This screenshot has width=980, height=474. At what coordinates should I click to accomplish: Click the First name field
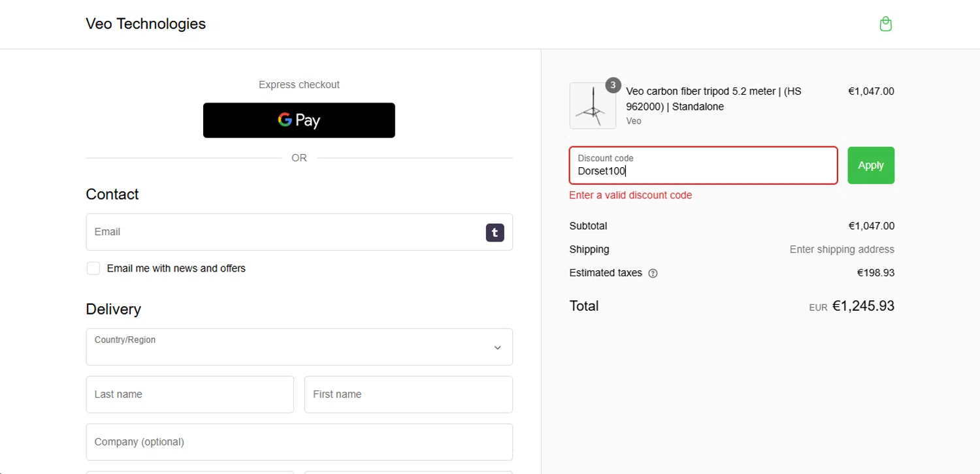tap(408, 394)
